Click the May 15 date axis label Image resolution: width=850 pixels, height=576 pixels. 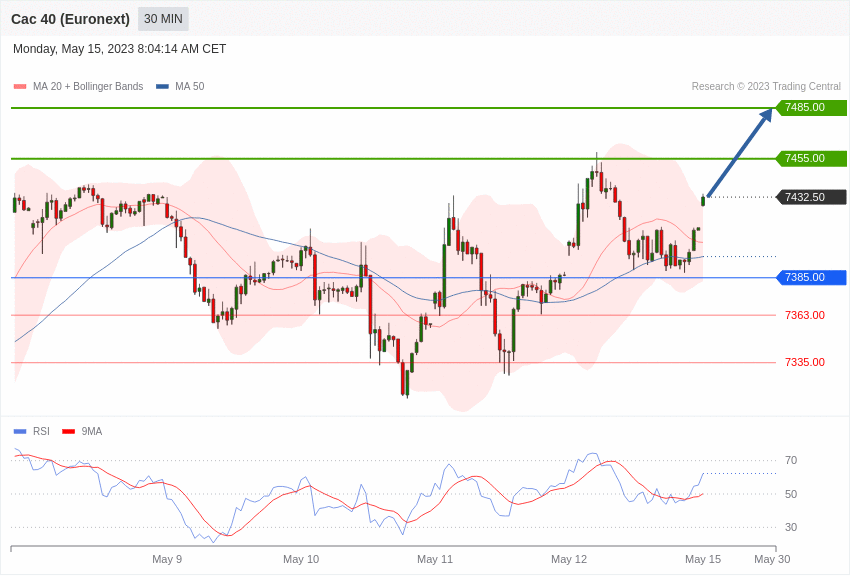(x=703, y=559)
